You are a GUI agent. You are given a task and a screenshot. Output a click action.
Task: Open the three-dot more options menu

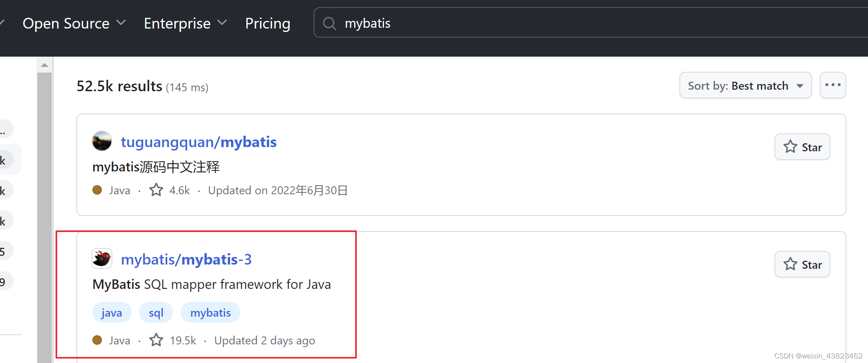point(833,86)
